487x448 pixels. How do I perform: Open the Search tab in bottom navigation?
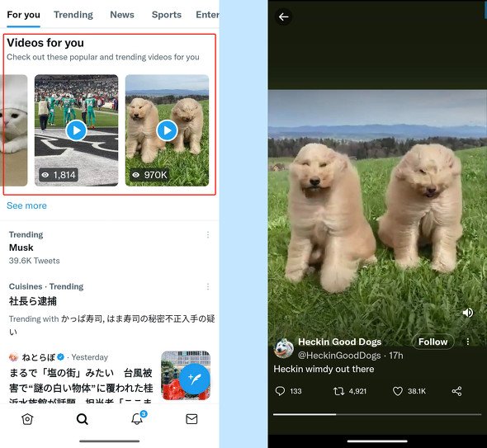pyautogui.click(x=82, y=419)
